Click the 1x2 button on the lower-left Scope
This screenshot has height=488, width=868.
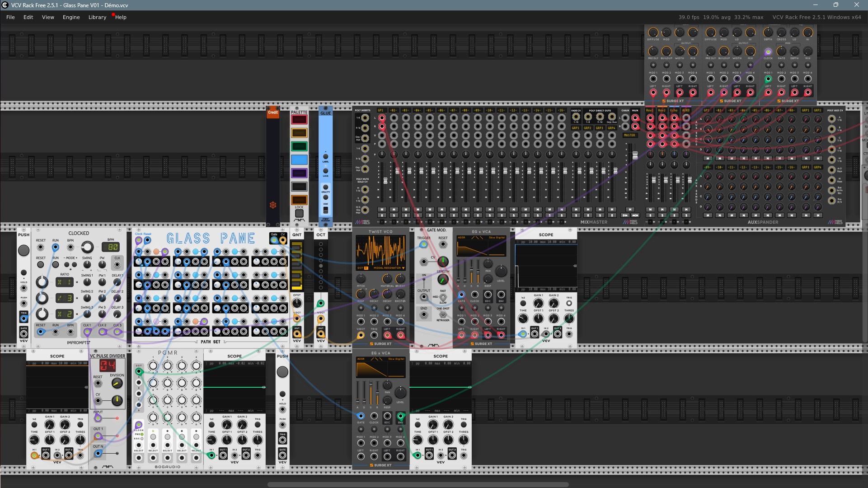[34, 425]
